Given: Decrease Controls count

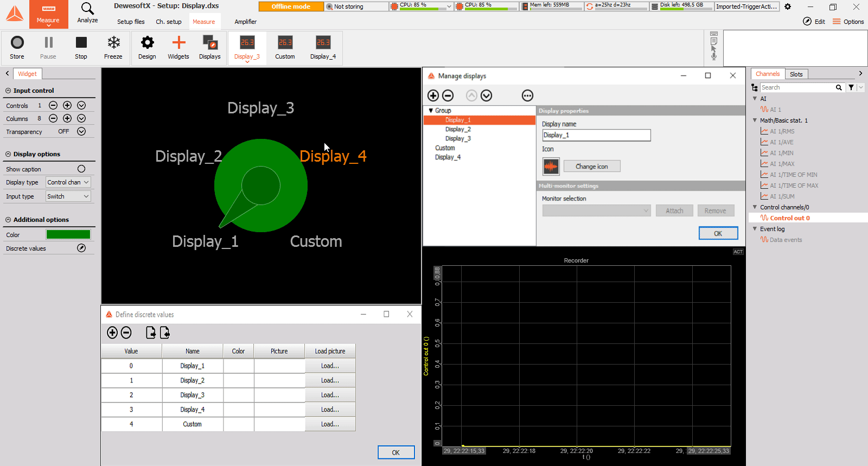Looking at the screenshot, I should click(x=53, y=105).
